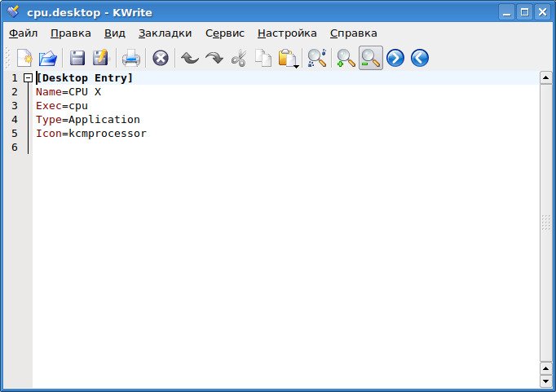The image size is (556, 392).
Task: Cut selection with the scissors icon
Action: pos(239,58)
